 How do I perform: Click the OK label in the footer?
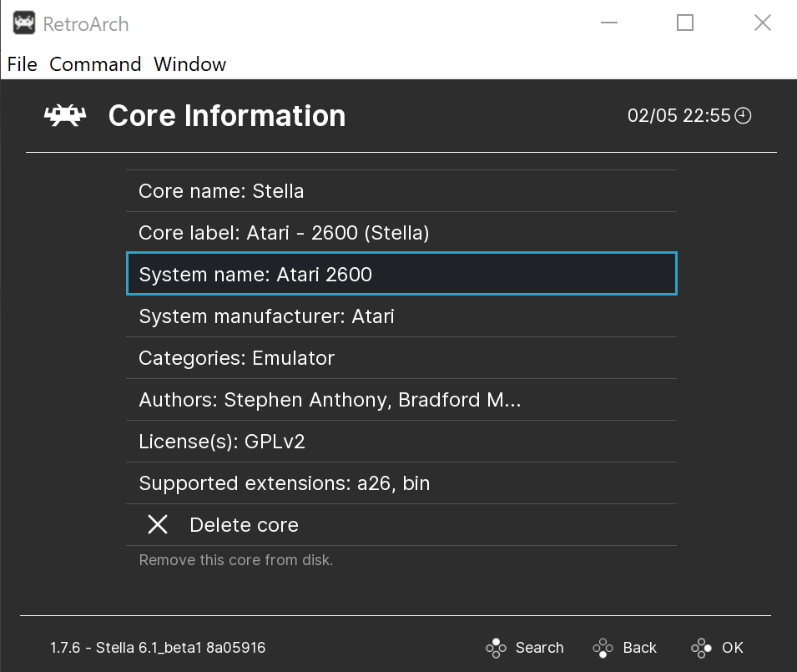pyautogui.click(x=733, y=648)
